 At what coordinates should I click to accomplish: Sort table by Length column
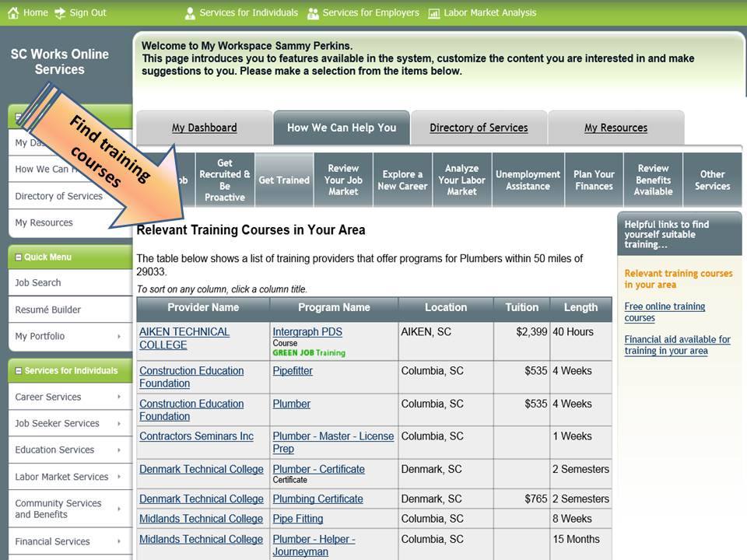[580, 308]
